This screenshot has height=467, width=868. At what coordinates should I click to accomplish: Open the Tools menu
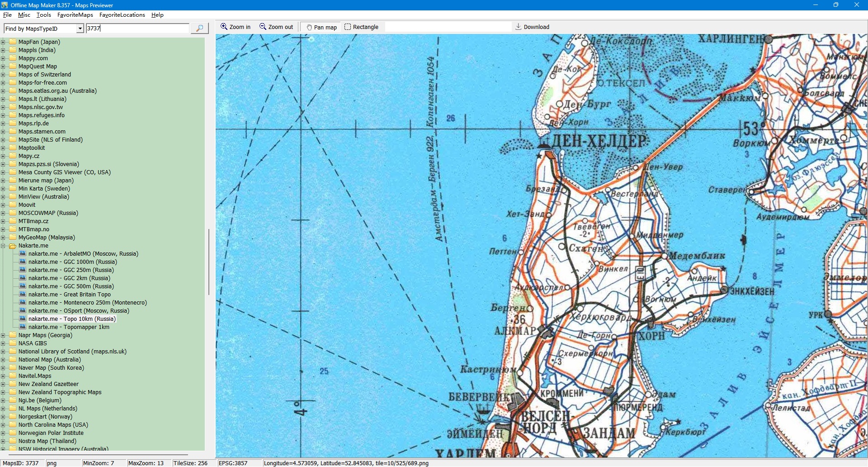click(x=44, y=15)
